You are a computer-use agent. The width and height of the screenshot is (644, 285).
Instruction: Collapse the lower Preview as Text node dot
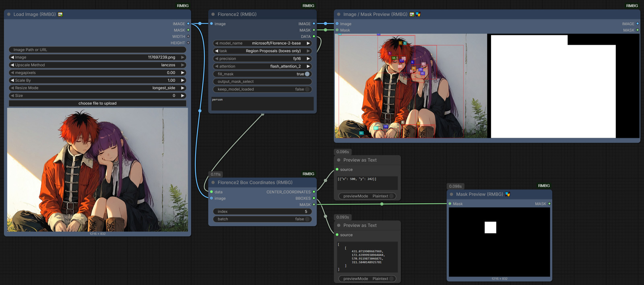click(339, 225)
